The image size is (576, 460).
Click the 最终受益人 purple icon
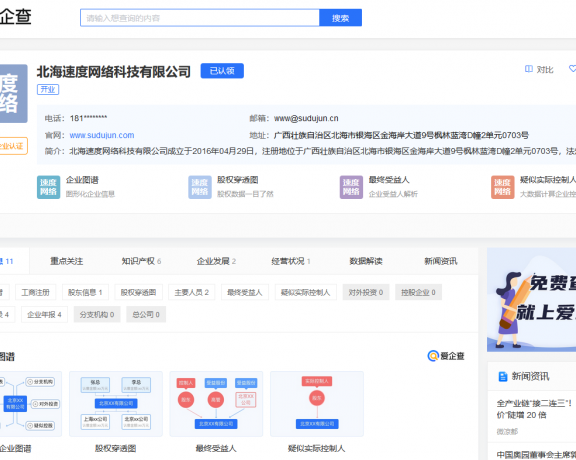click(351, 187)
